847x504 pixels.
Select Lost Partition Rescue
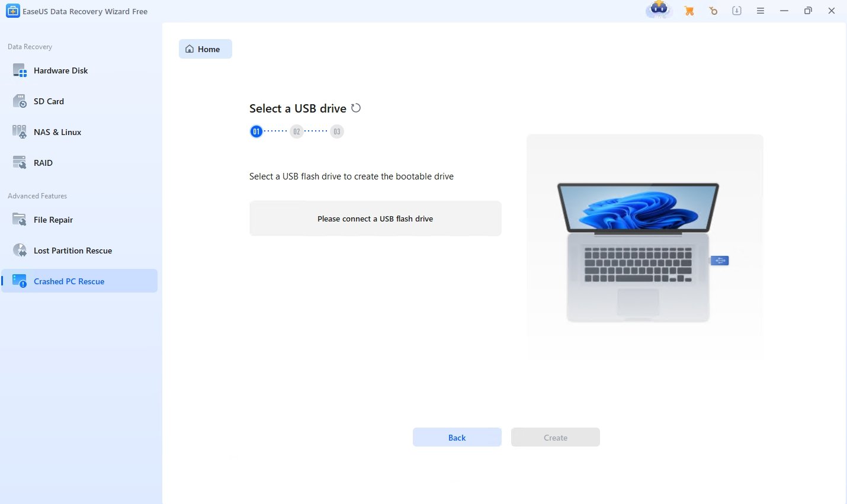click(73, 251)
